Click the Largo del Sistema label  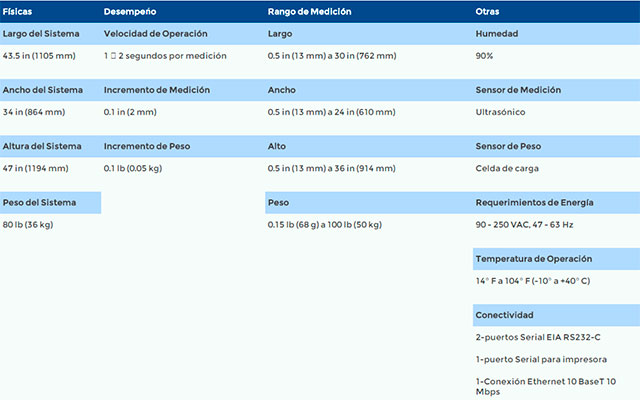pos(41,34)
